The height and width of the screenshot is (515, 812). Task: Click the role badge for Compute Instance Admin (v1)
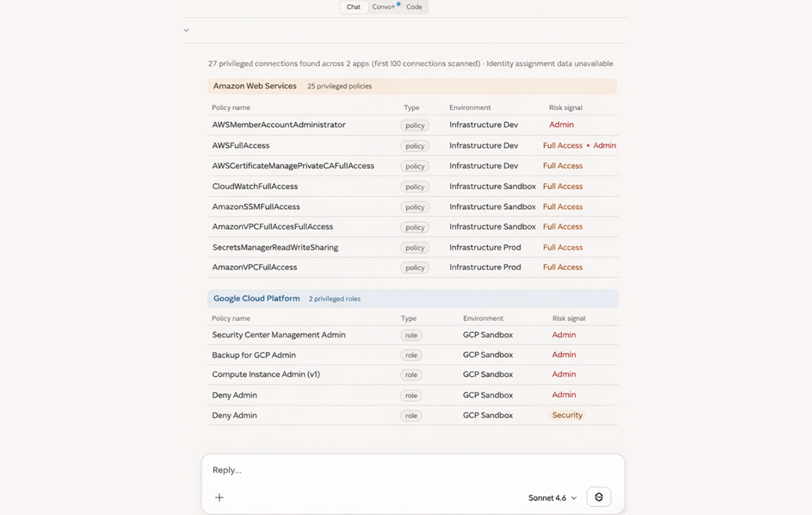(x=411, y=375)
